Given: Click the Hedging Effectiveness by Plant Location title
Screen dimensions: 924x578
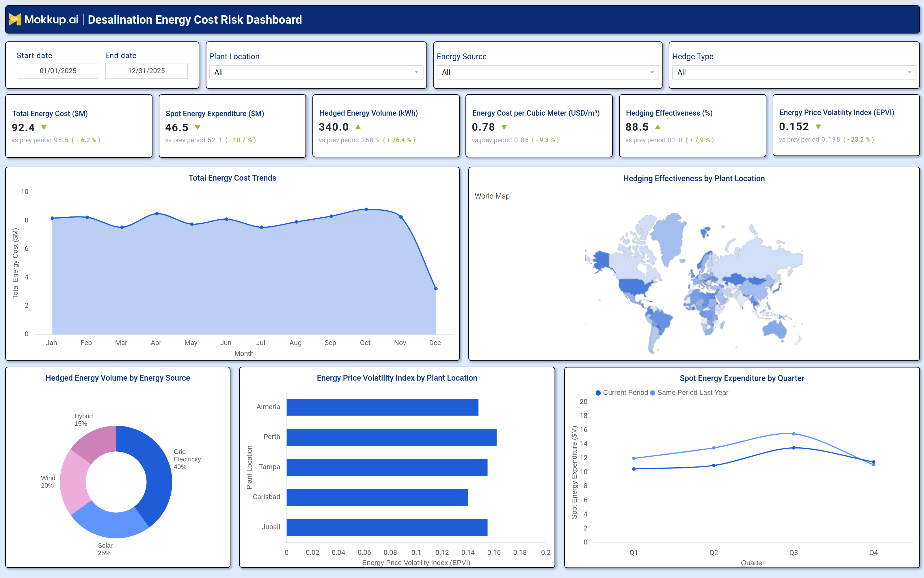Looking at the screenshot, I should (694, 179).
